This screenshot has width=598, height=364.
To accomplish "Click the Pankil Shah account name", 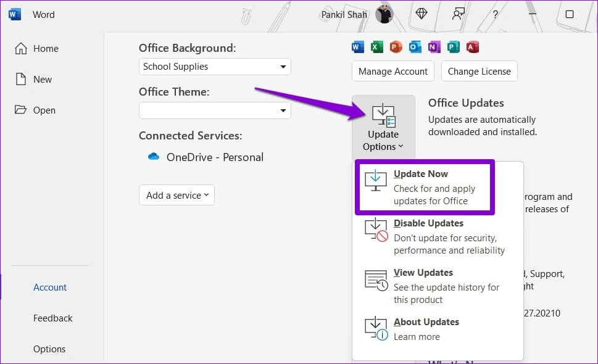I will [x=344, y=14].
